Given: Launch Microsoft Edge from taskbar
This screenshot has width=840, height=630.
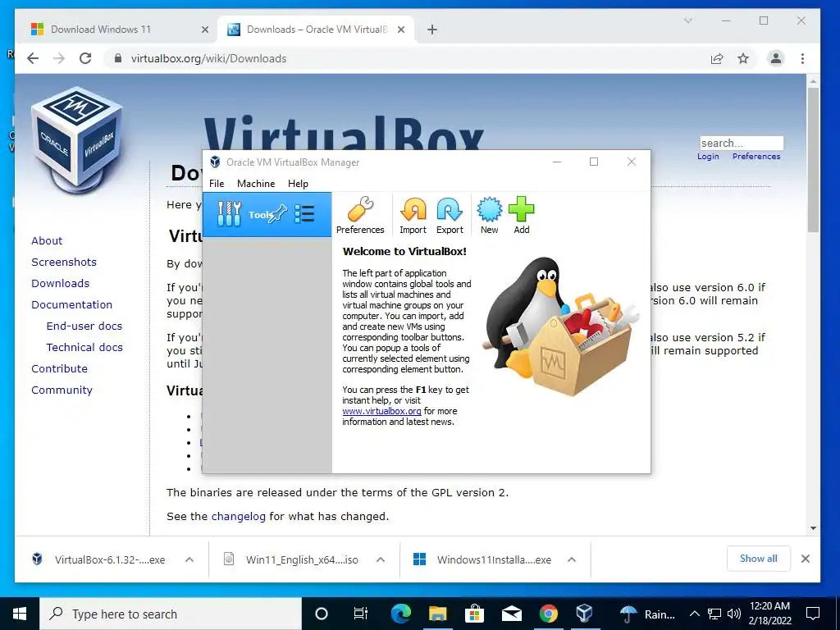Looking at the screenshot, I should pos(400,614).
